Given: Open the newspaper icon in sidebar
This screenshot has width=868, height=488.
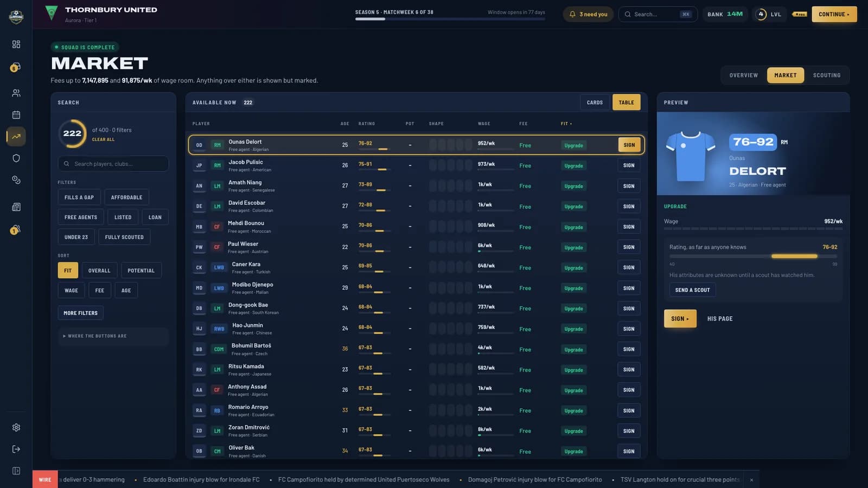Looking at the screenshot, I should pos(16,207).
